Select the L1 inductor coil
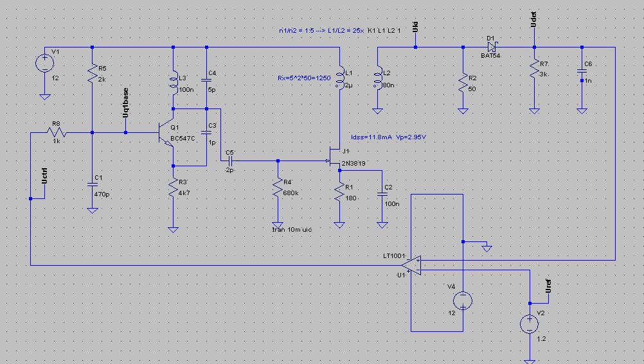644x364 pixels. click(340, 78)
